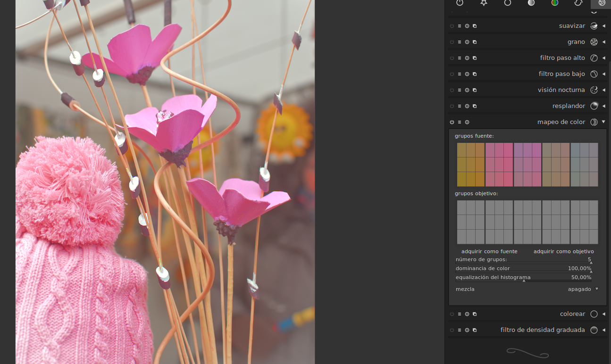Image resolution: width=611 pixels, height=364 pixels.
Task: Reset parameters of suavizar module
Action: [x=467, y=26]
